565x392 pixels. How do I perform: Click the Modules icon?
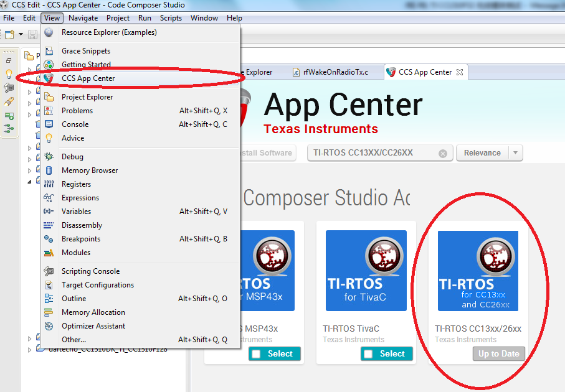pyautogui.click(x=49, y=253)
